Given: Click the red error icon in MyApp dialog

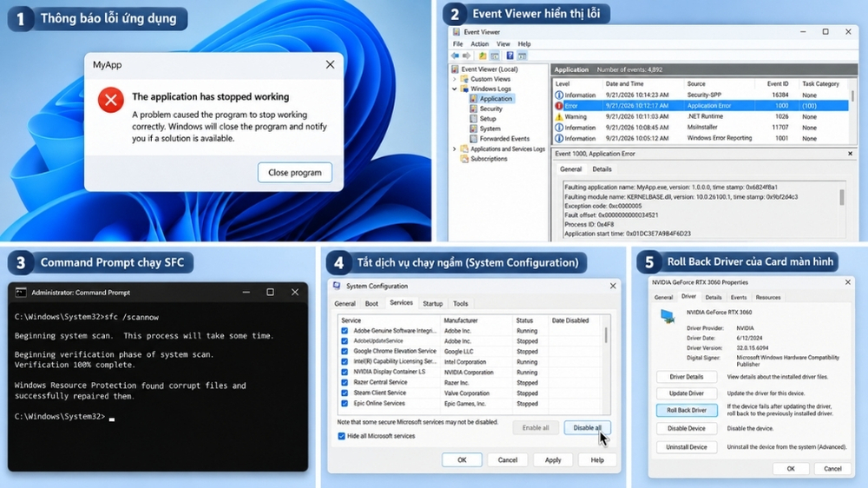Looking at the screenshot, I should 111,100.
